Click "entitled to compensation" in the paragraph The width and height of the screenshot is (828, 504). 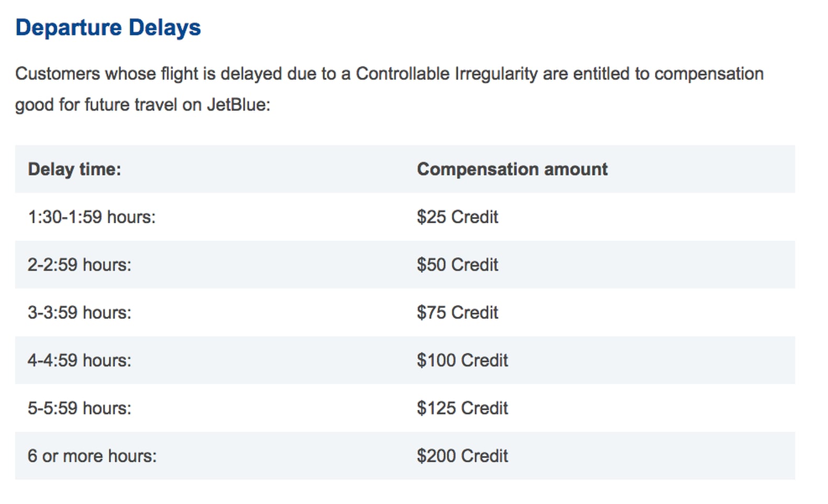click(x=668, y=74)
